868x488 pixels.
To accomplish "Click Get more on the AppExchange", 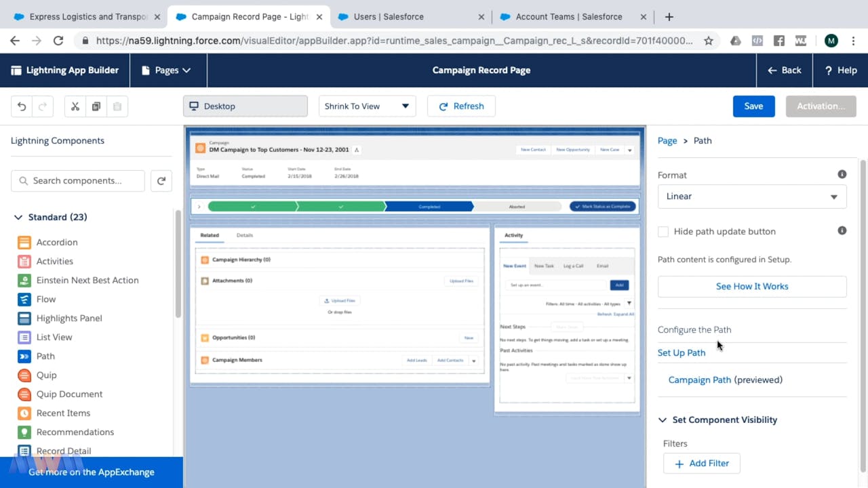I will pyautogui.click(x=92, y=472).
